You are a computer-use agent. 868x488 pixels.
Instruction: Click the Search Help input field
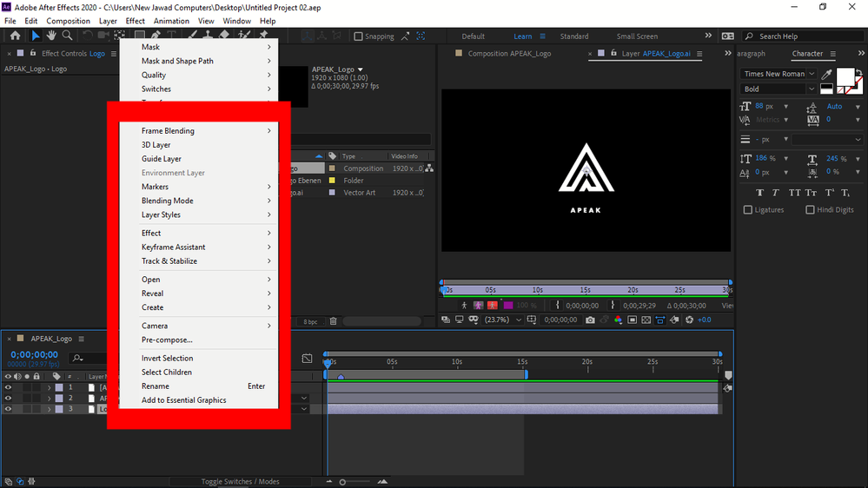click(x=790, y=36)
